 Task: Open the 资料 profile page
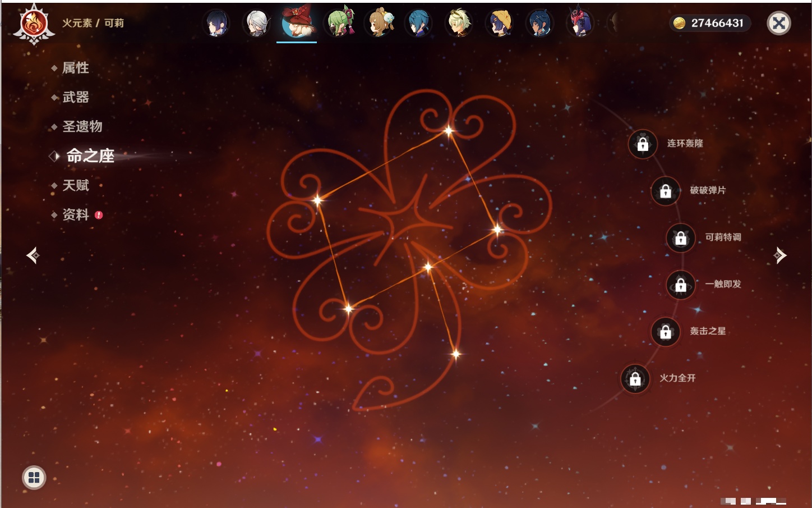coord(76,214)
